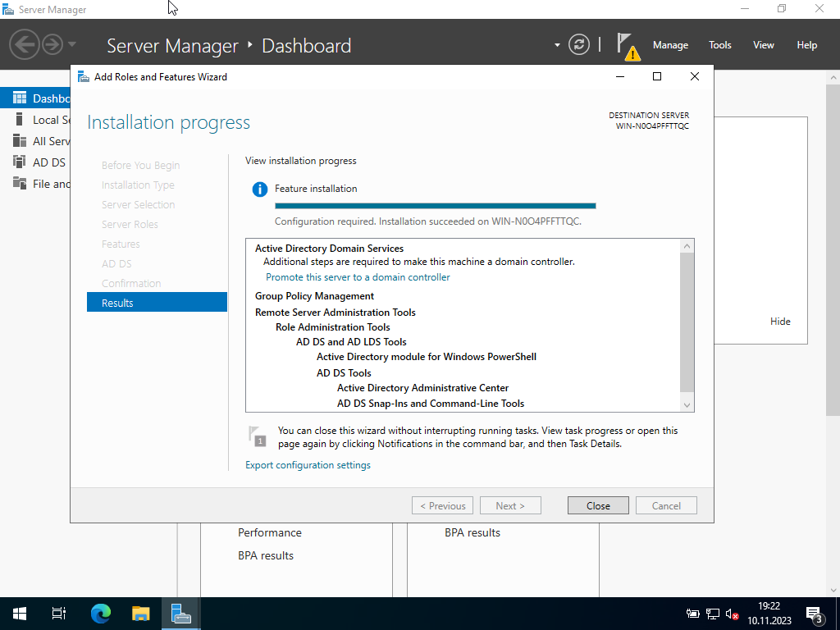
Task: Select Local Server in the sidebar
Action: tap(35, 120)
